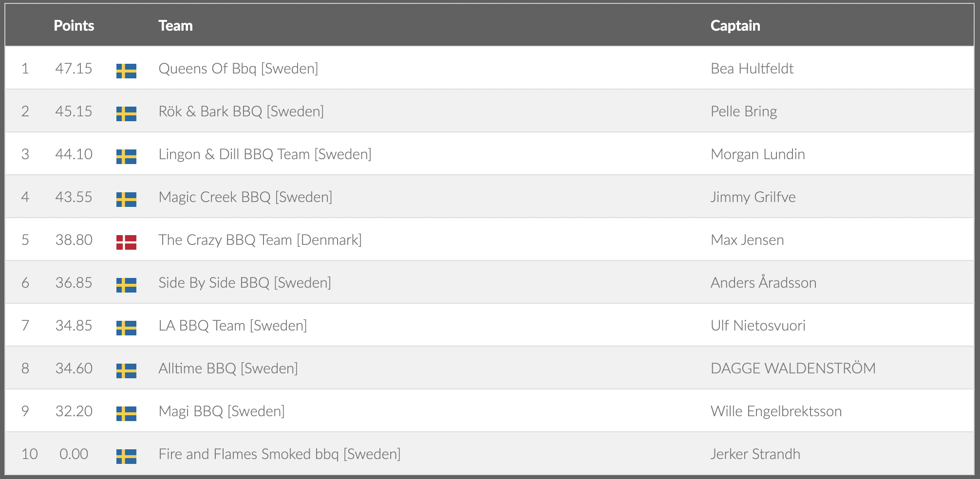This screenshot has width=980, height=479.
Task: Click Sweden flag next to Magic Creek BBQ
Action: coord(126,200)
